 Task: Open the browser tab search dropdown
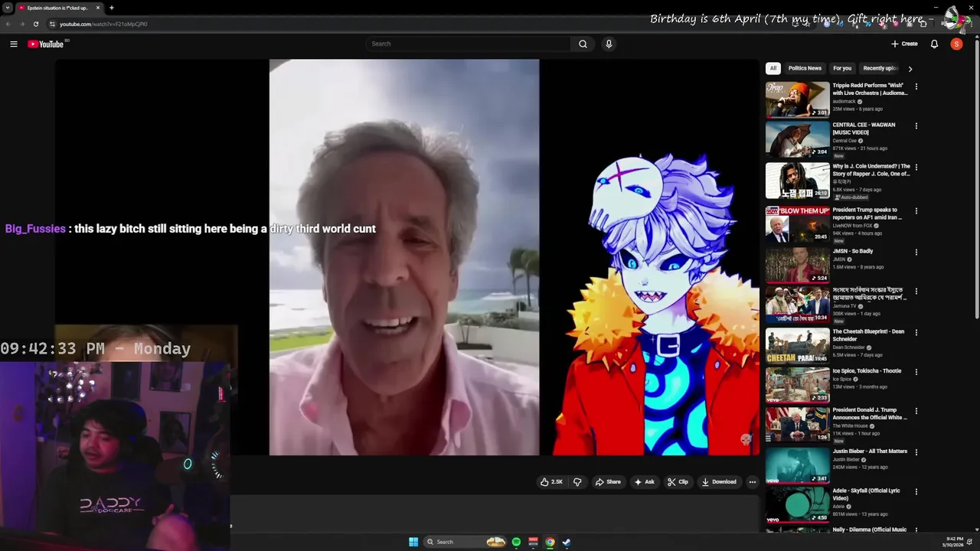pyautogui.click(x=8, y=8)
